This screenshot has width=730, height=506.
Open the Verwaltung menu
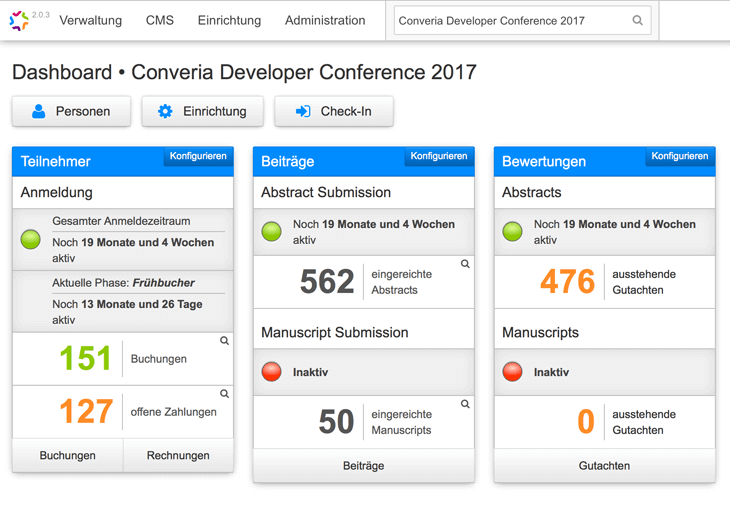pyautogui.click(x=90, y=20)
